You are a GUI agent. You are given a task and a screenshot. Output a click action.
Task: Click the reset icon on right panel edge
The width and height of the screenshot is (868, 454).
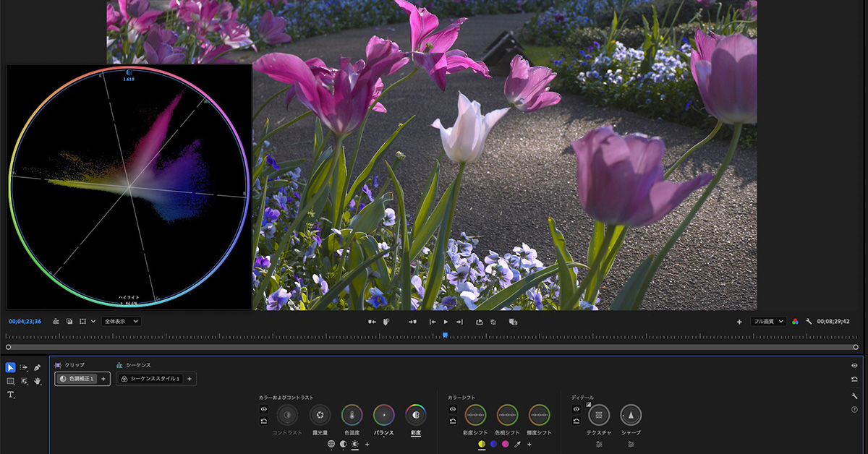click(854, 379)
